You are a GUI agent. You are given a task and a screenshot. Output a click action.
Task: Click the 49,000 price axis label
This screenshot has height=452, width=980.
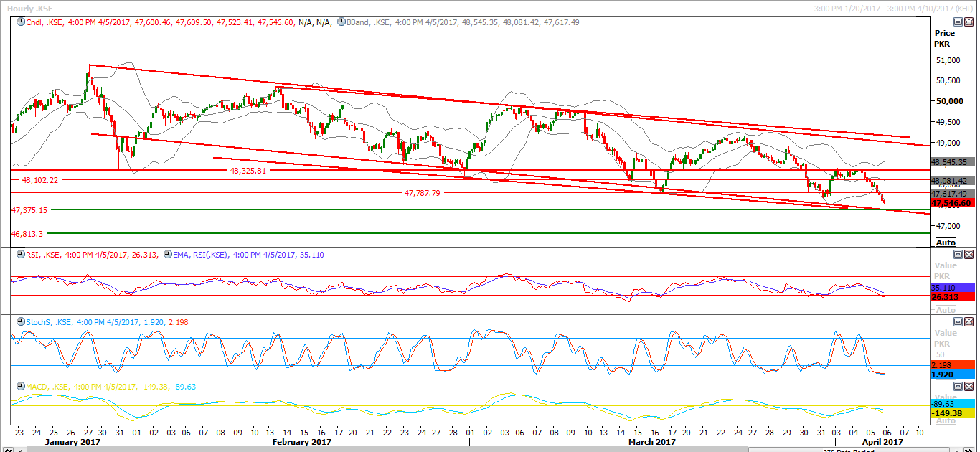(948, 143)
